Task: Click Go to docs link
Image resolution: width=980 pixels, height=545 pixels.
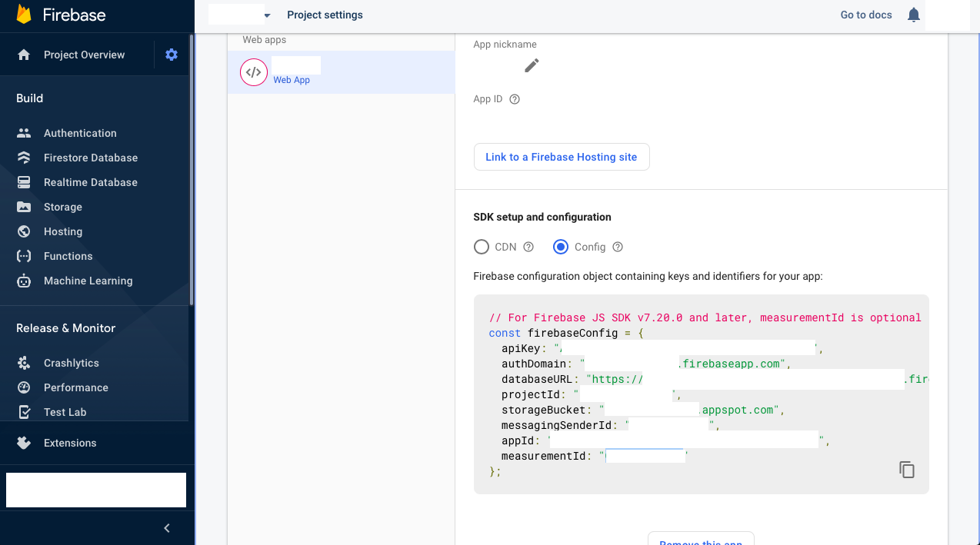Action: [x=866, y=15]
